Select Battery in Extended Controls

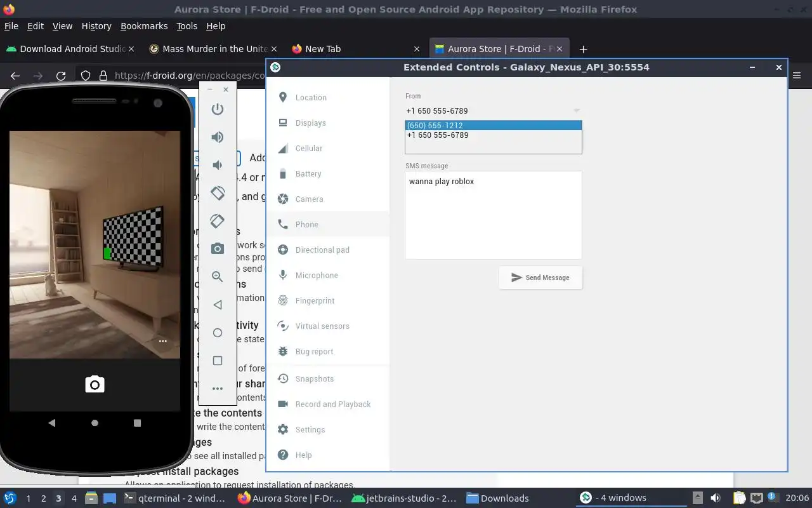coord(327,173)
